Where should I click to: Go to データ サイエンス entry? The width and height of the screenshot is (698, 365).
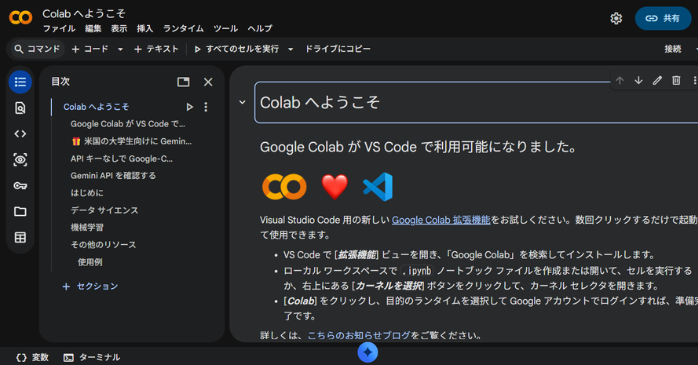104,210
